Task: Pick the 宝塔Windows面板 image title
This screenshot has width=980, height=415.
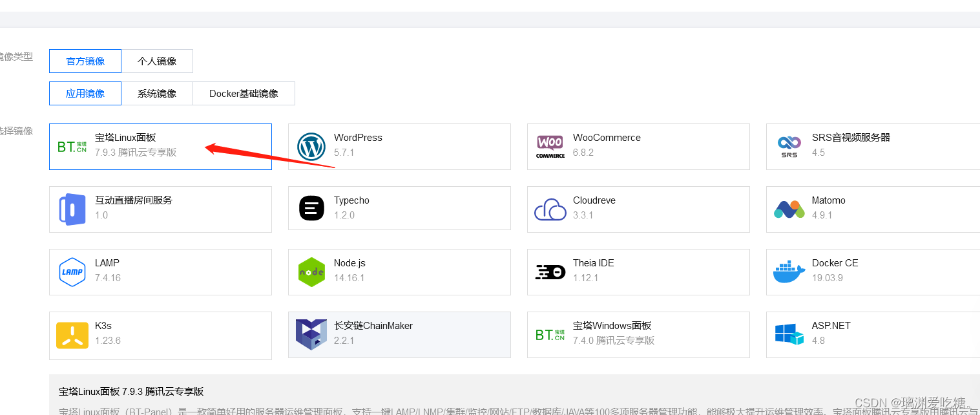Action: click(x=612, y=326)
